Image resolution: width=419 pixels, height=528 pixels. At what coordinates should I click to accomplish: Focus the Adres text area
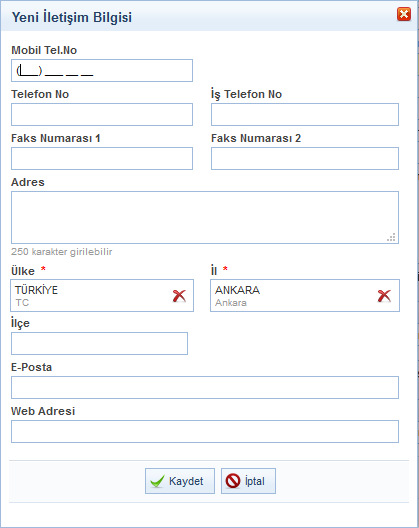coord(205,218)
